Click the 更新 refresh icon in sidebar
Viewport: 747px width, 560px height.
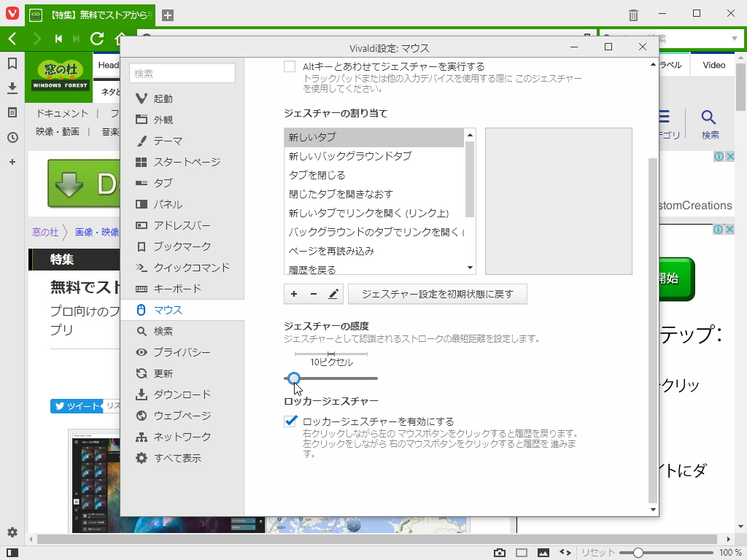pos(142,373)
